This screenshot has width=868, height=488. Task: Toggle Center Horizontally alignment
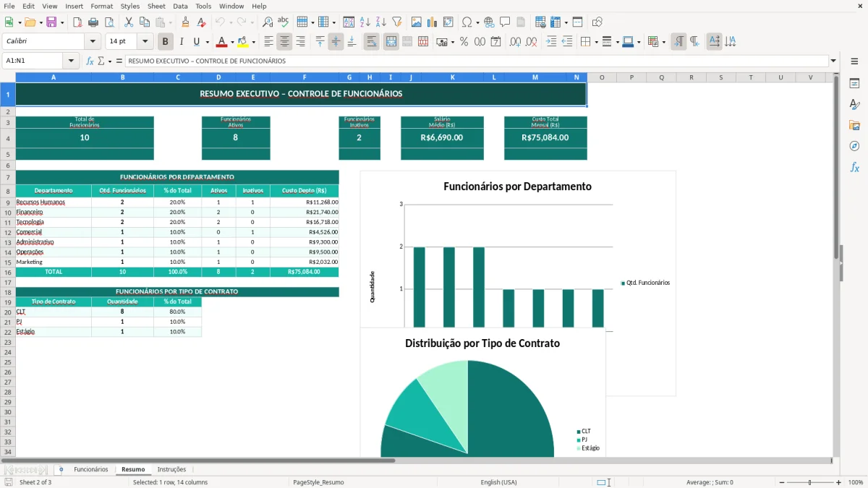pyautogui.click(x=284, y=42)
